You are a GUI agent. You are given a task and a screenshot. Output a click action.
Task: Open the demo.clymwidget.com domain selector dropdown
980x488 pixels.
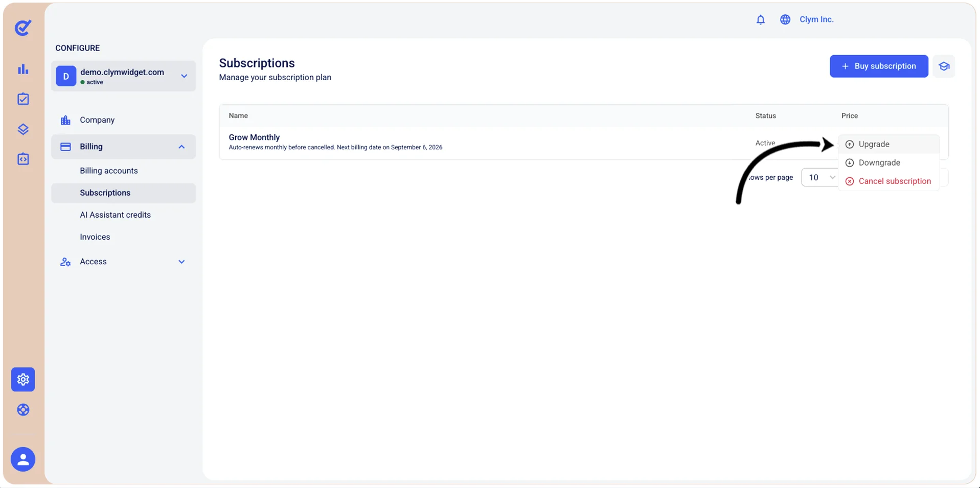[123, 76]
